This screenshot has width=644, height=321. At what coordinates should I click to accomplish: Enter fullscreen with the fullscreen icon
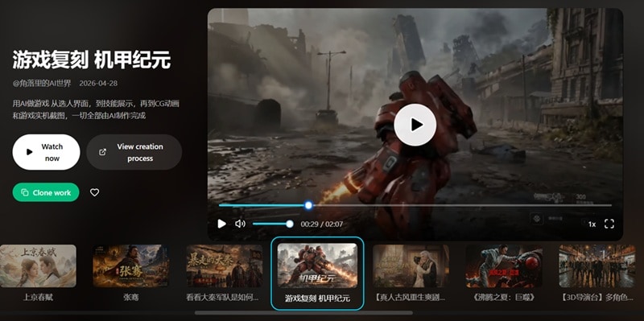tap(609, 224)
